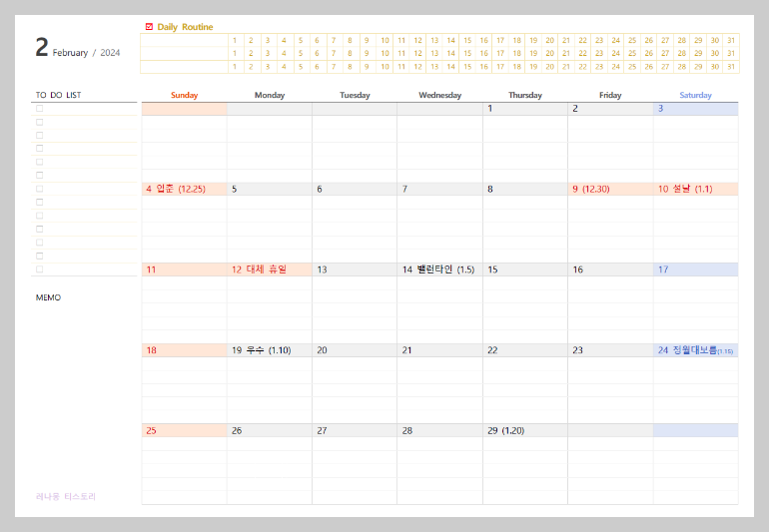The width and height of the screenshot is (769, 532).
Task: Select the Thursday column header
Action: (524, 95)
